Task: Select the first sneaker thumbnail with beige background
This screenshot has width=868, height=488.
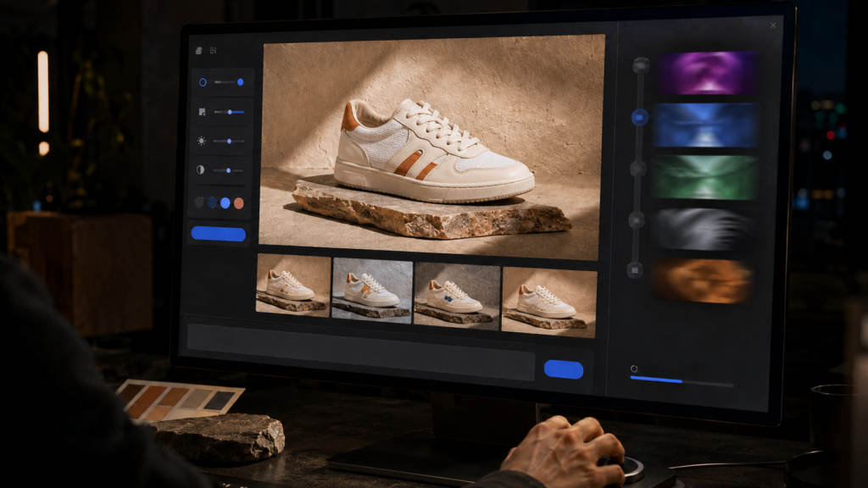Action: click(x=293, y=286)
